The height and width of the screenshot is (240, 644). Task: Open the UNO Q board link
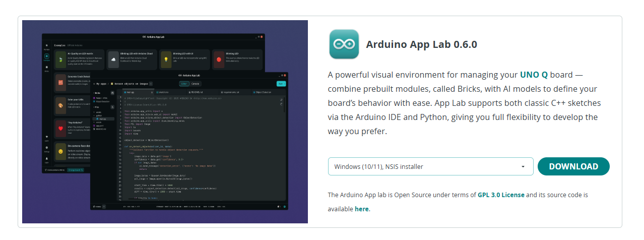point(534,75)
